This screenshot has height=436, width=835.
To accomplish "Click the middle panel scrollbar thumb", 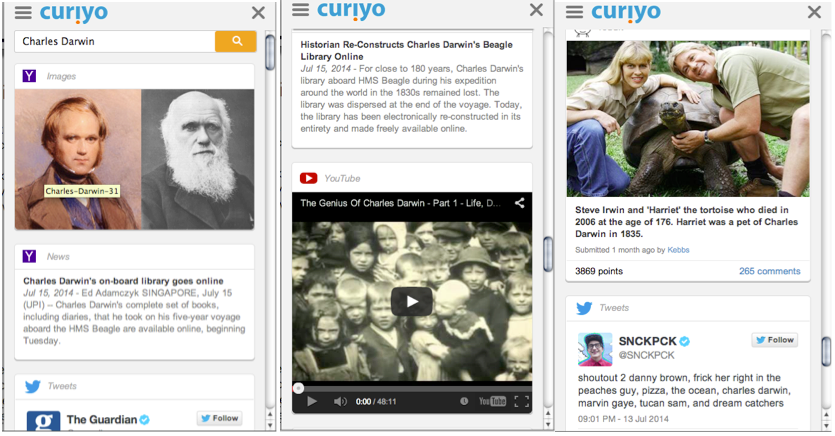I will click(x=548, y=254).
